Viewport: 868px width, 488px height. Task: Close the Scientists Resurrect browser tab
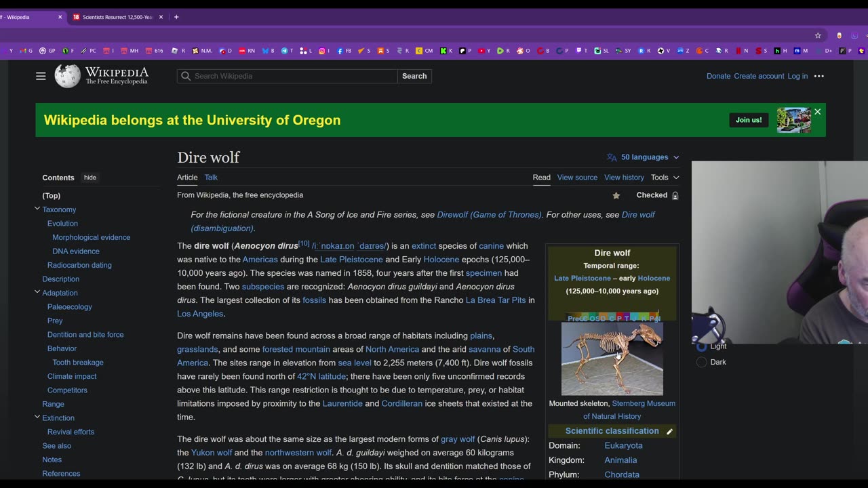pos(161,17)
